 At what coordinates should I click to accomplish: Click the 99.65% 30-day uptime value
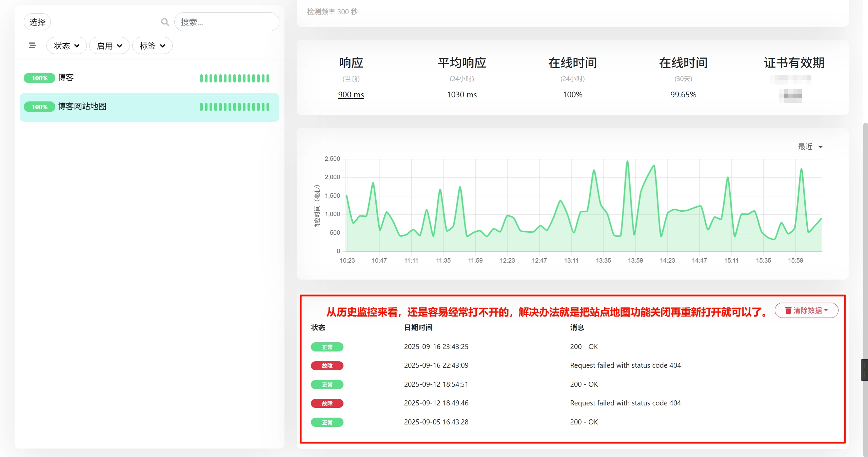[x=683, y=95]
